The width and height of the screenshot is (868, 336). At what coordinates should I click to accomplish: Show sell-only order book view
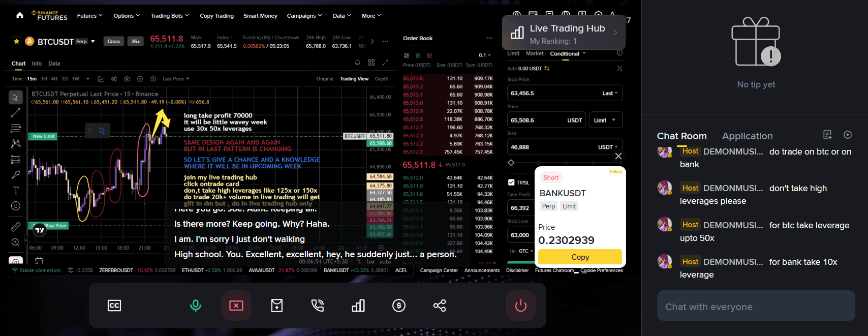point(429,55)
